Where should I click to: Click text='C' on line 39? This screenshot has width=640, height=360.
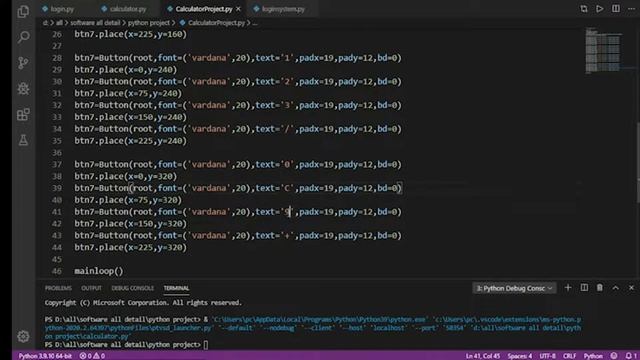pos(274,188)
